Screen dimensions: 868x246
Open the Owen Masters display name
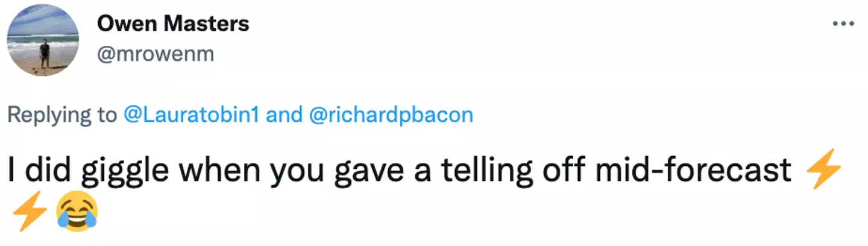(172, 24)
